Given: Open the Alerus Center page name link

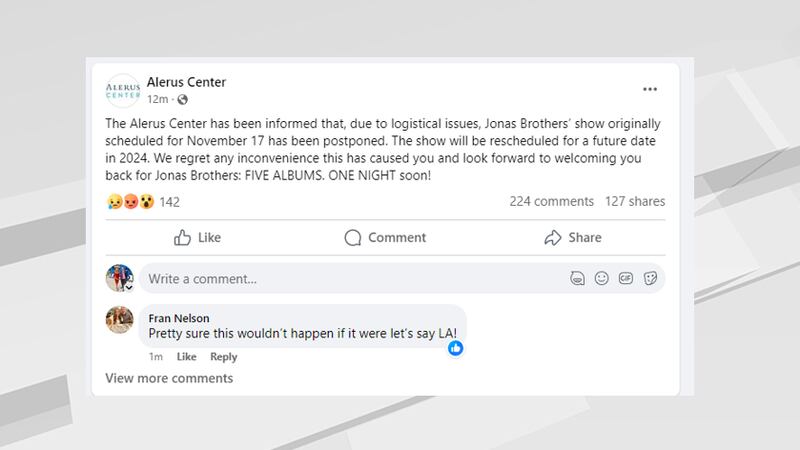Looking at the screenshot, I should point(186,82).
